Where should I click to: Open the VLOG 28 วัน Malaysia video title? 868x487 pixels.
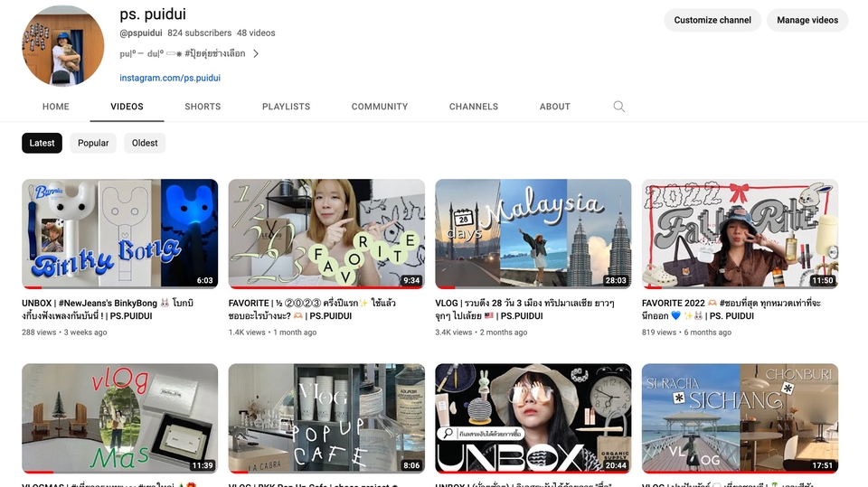pyautogui.click(x=524, y=309)
